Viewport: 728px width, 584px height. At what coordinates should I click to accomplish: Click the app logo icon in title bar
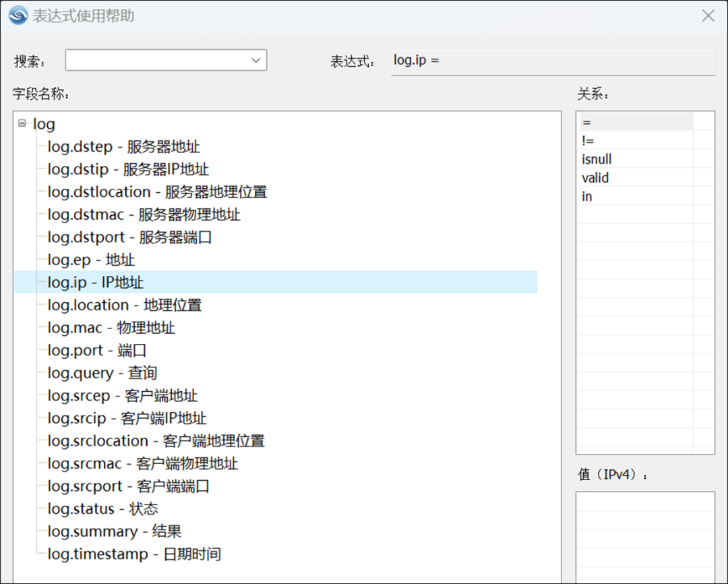pos(18,16)
